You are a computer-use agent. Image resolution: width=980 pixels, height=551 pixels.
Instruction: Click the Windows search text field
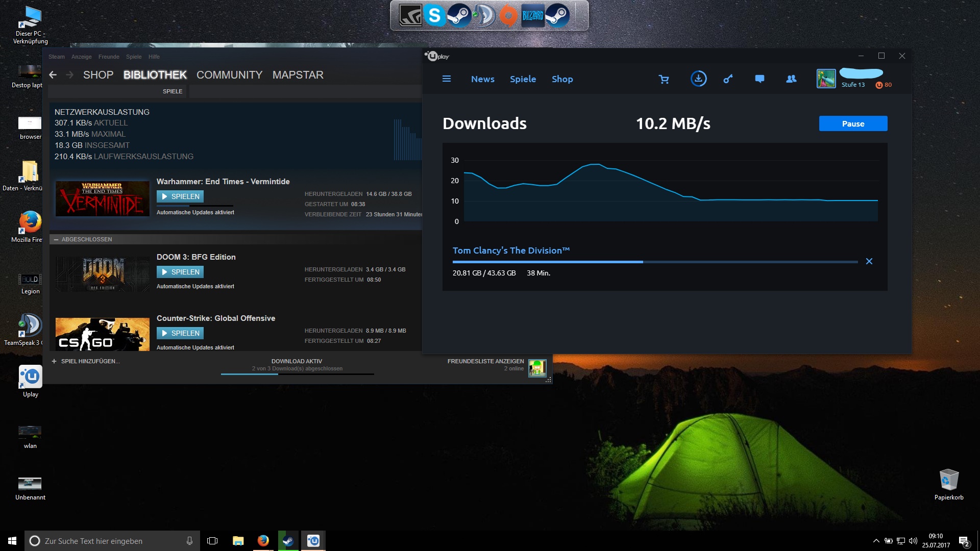(x=112, y=541)
